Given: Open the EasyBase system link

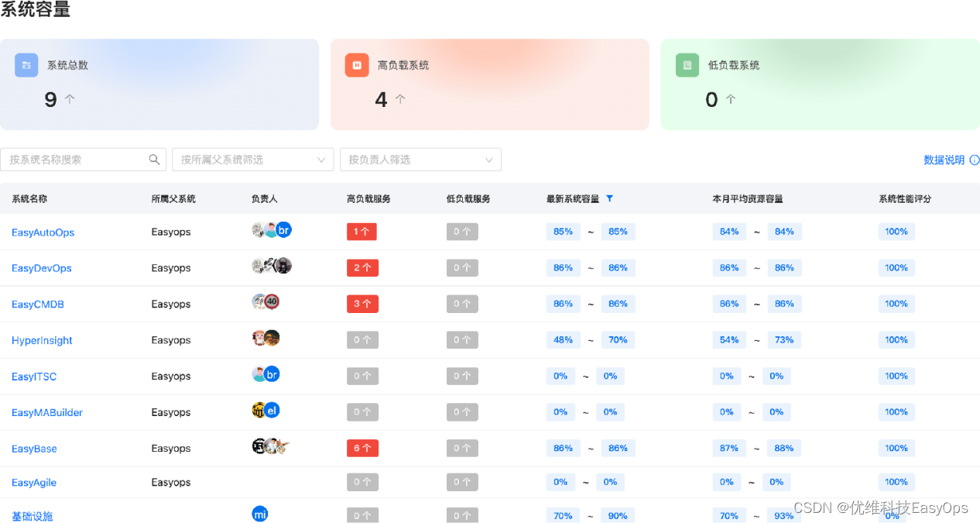Looking at the screenshot, I should tap(34, 448).
